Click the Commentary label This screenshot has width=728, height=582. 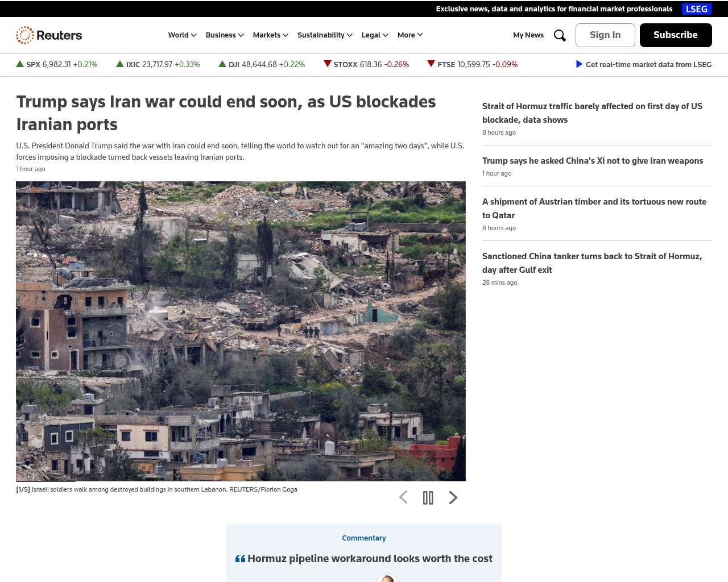point(364,538)
